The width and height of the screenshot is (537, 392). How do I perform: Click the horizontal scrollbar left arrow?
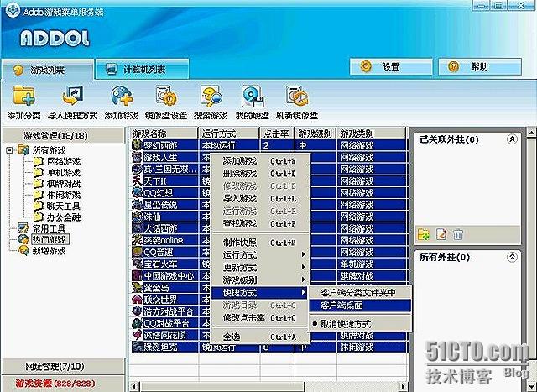point(134,387)
